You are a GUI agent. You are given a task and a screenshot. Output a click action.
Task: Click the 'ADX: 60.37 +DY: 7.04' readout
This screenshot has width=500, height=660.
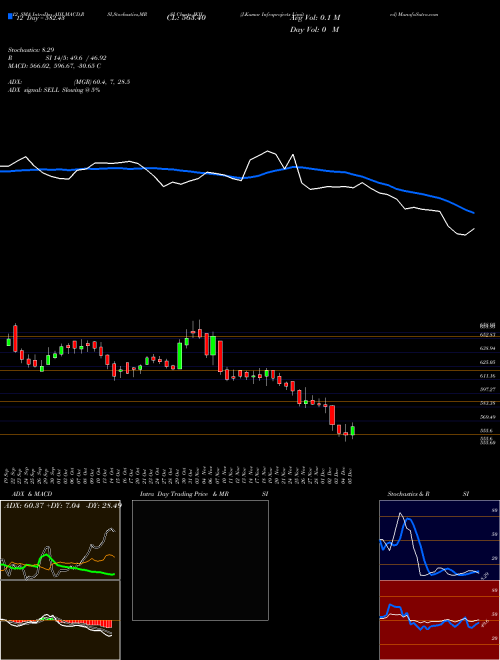point(62,505)
